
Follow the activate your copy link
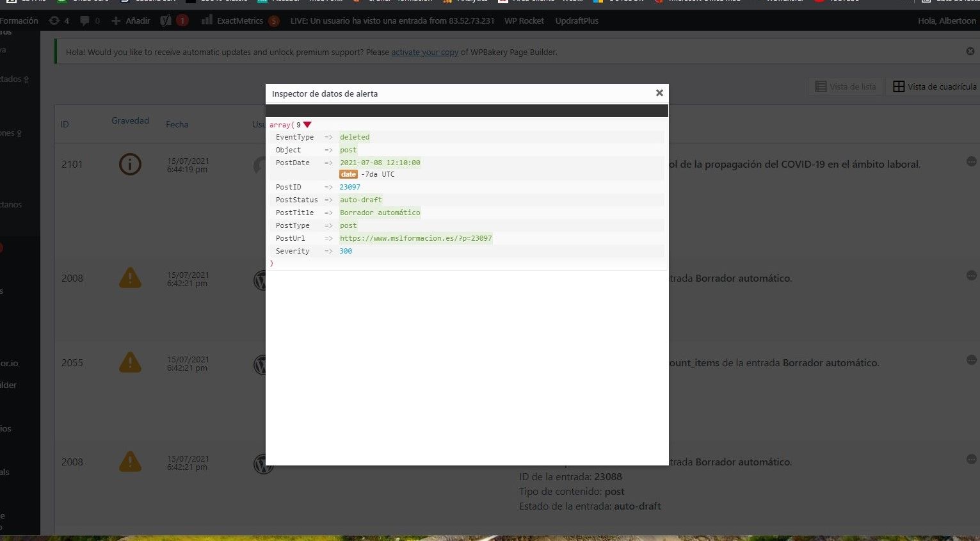click(x=424, y=52)
